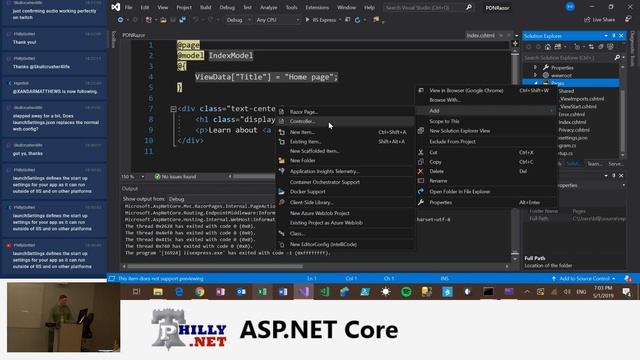Viewport: 640px width, 360px height.
Task: Choose Application Insights Telemetry entry
Action: pos(345,171)
